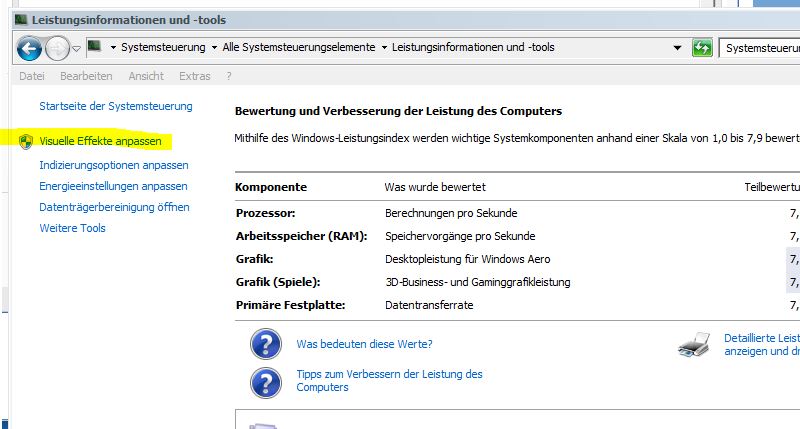The image size is (800, 429).
Task: Click Teilbewertung column header
Action: [x=772, y=187]
